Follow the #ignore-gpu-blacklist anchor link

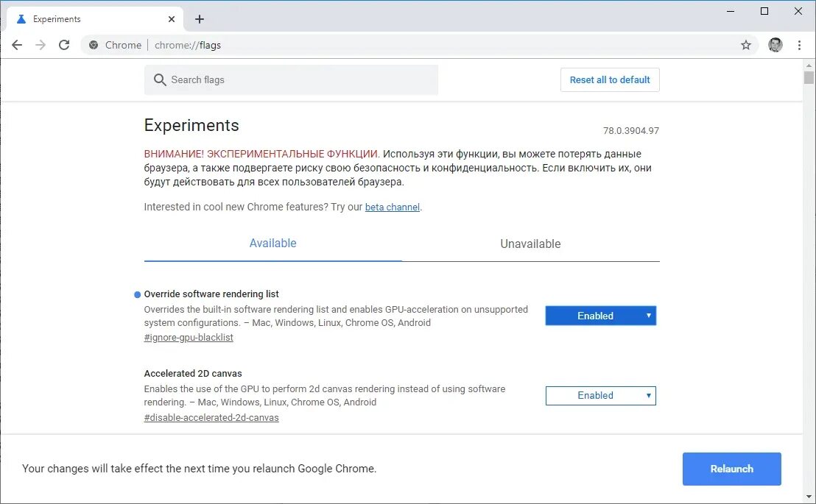pyautogui.click(x=189, y=338)
